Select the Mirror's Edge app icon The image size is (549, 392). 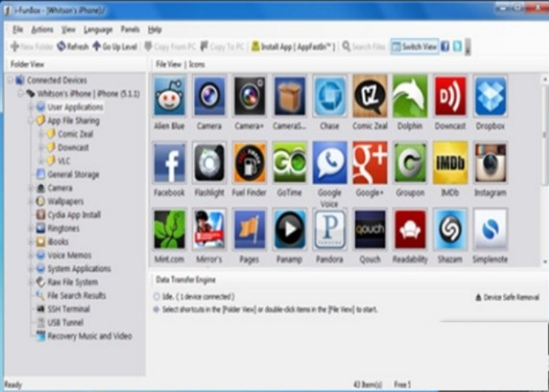(210, 229)
